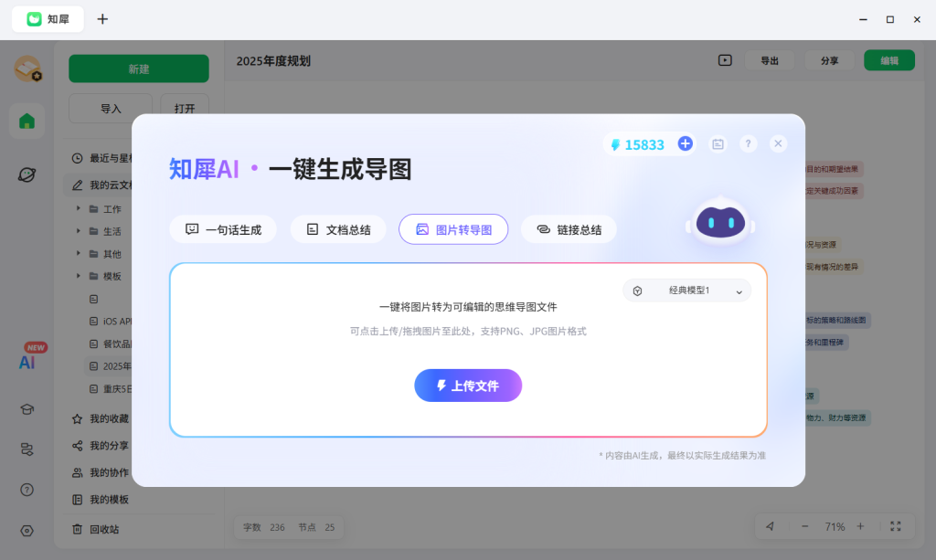The height and width of the screenshot is (560, 936).
Task: Expand the 模板 folder arrow
Action: [x=79, y=276]
